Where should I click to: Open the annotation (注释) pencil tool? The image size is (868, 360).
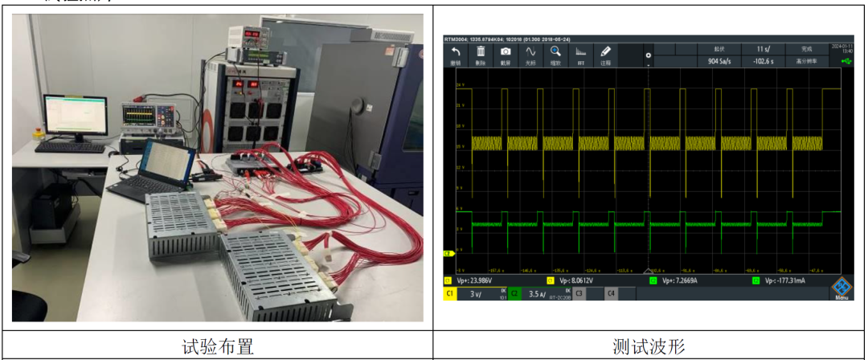click(605, 54)
